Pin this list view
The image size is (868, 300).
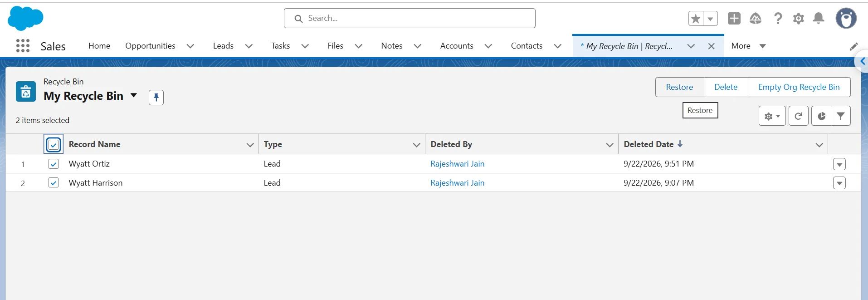click(156, 97)
